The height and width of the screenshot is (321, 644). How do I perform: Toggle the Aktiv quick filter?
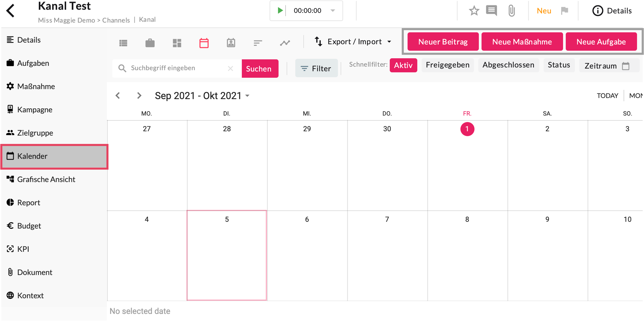coord(403,65)
